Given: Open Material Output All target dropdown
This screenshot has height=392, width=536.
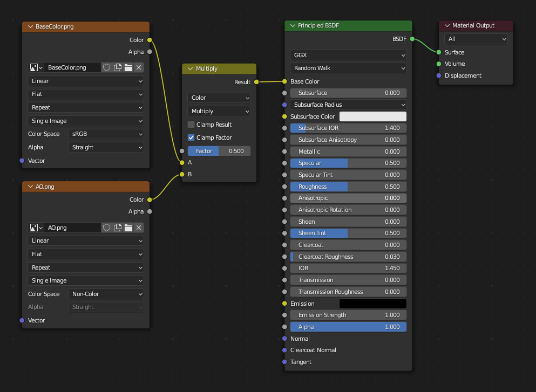Looking at the screenshot, I should [476, 39].
